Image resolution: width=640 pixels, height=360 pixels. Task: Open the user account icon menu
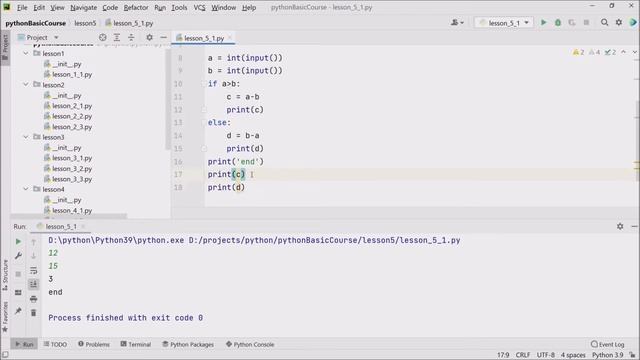[x=457, y=23]
